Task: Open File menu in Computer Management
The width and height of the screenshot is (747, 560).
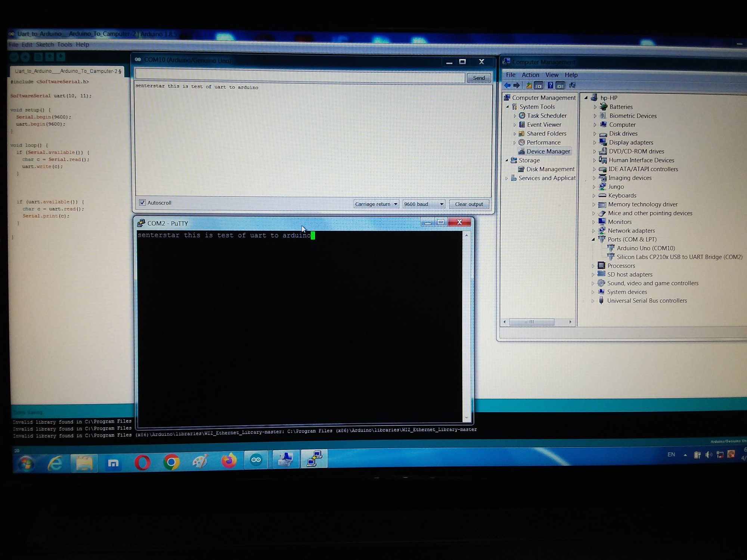Action: 511,75
